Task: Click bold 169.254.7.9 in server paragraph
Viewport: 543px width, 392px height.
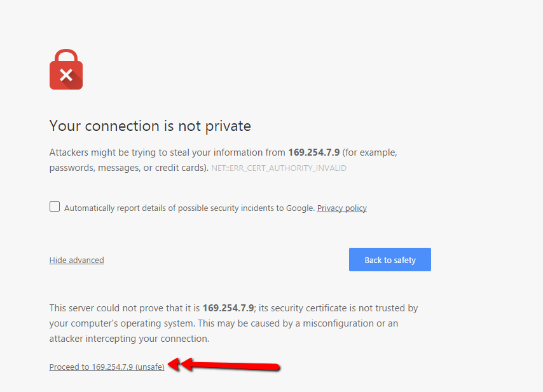Action: click(228, 308)
